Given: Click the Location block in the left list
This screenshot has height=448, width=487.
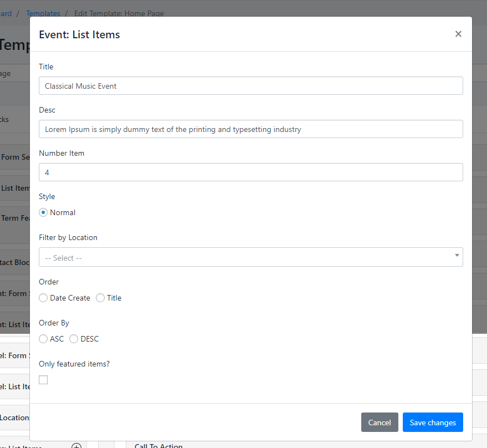Looking at the screenshot, I should click(15, 418).
